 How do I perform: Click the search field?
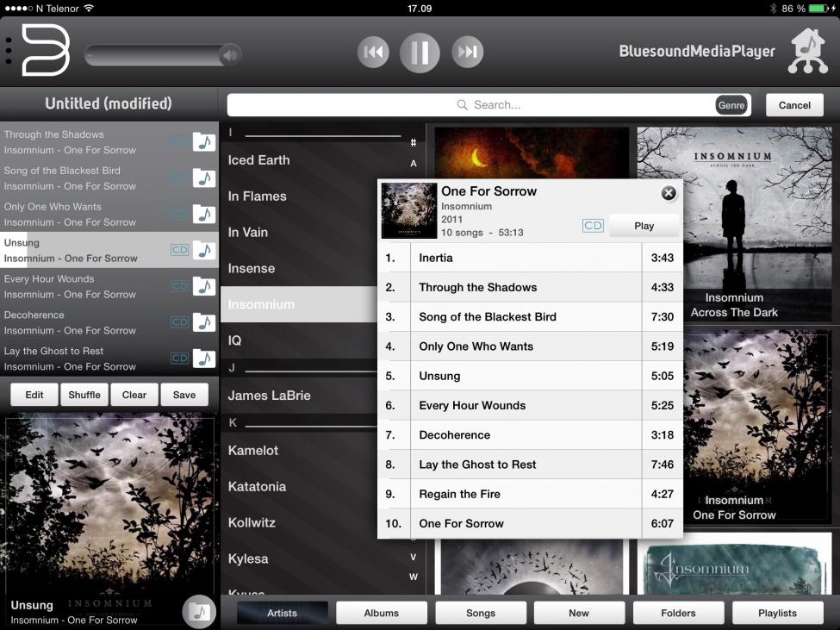tap(488, 105)
